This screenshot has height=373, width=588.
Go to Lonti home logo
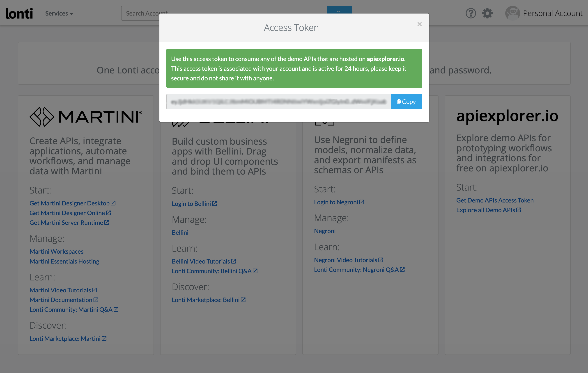[x=19, y=14]
